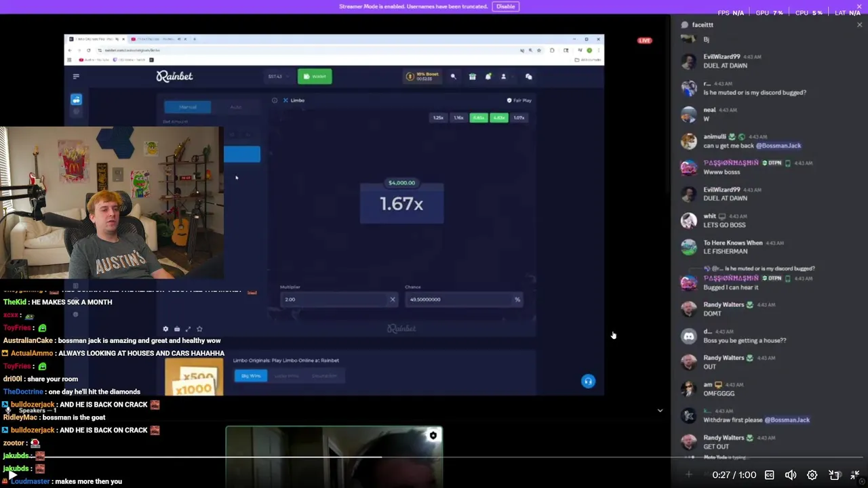Open the Rainbet hamburger menu
The height and width of the screenshot is (488, 868).
76,77
